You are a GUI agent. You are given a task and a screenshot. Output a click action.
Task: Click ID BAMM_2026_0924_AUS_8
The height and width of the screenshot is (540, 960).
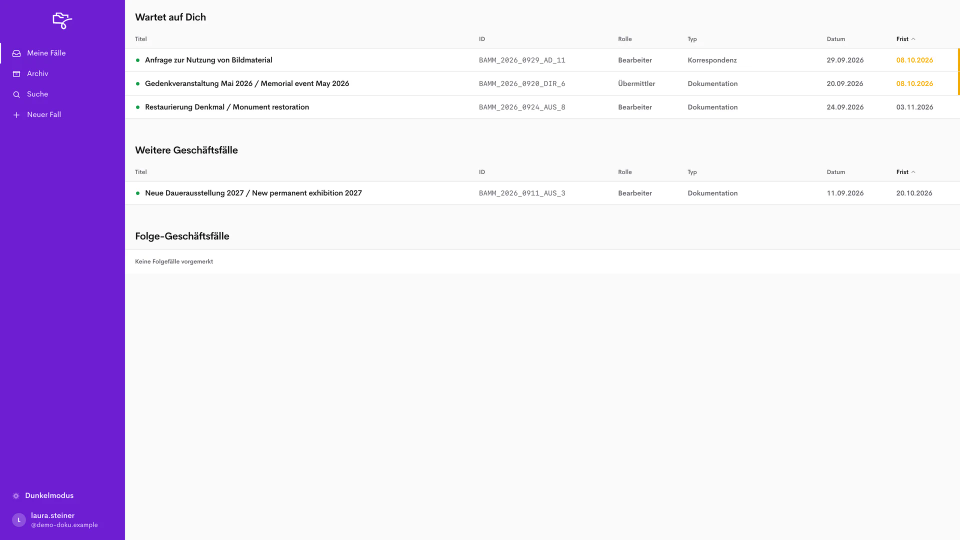coord(522,107)
